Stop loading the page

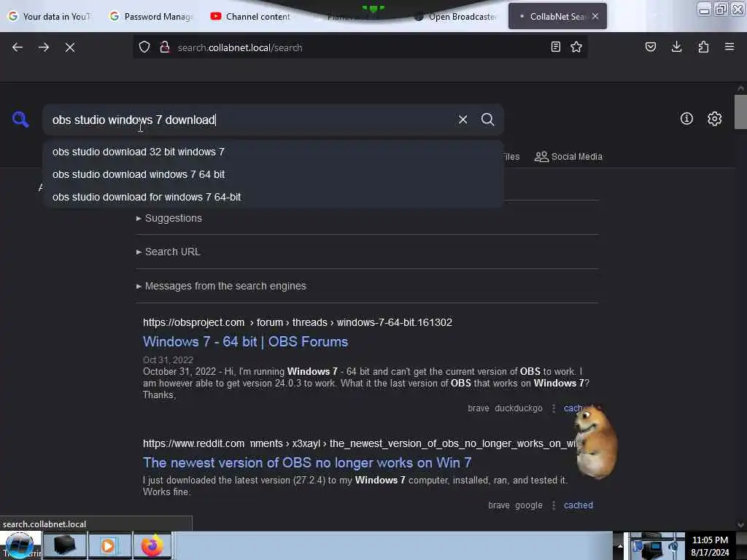click(70, 47)
